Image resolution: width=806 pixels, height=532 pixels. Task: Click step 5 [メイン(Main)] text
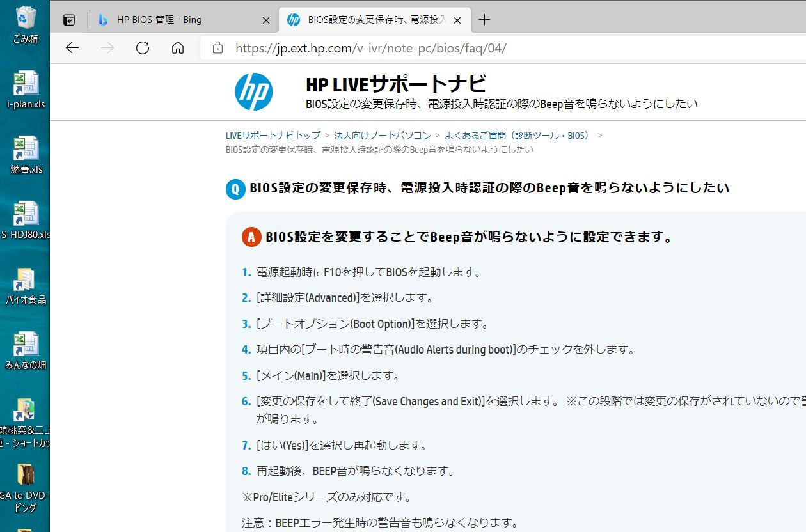[328, 375]
